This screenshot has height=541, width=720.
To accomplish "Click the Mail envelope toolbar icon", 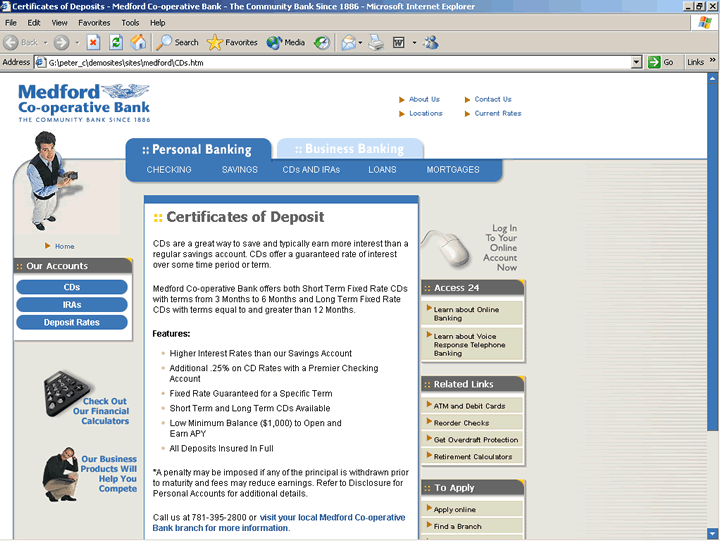I will tap(349, 43).
